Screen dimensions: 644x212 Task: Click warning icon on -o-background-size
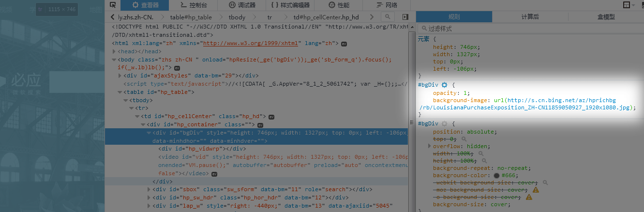(529, 197)
